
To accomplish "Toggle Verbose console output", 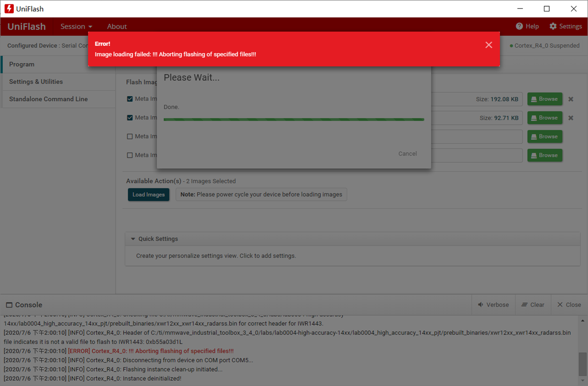I will click(493, 305).
